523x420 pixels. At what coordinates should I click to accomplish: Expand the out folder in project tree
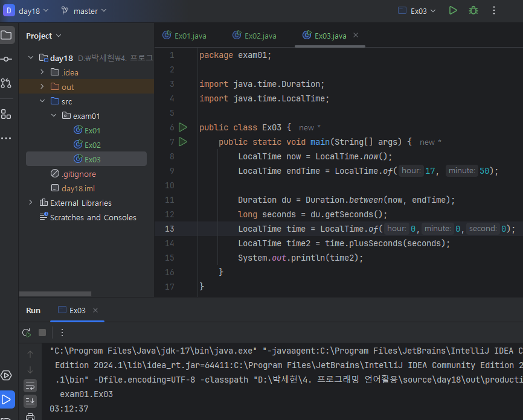(x=42, y=87)
